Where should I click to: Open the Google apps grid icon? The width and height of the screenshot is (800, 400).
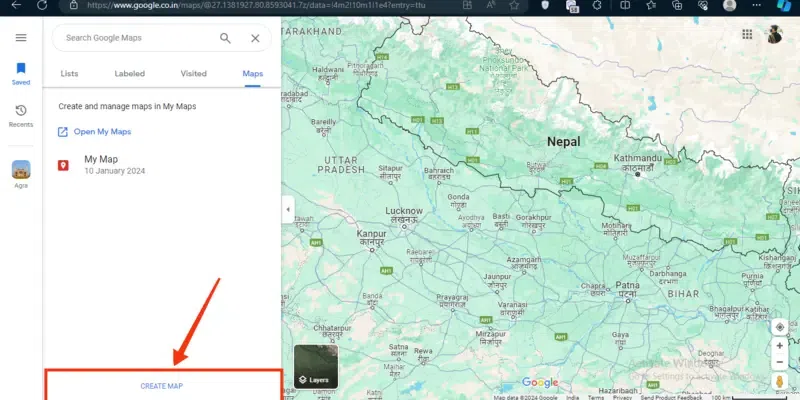pyautogui.click(x=747, y=34)
